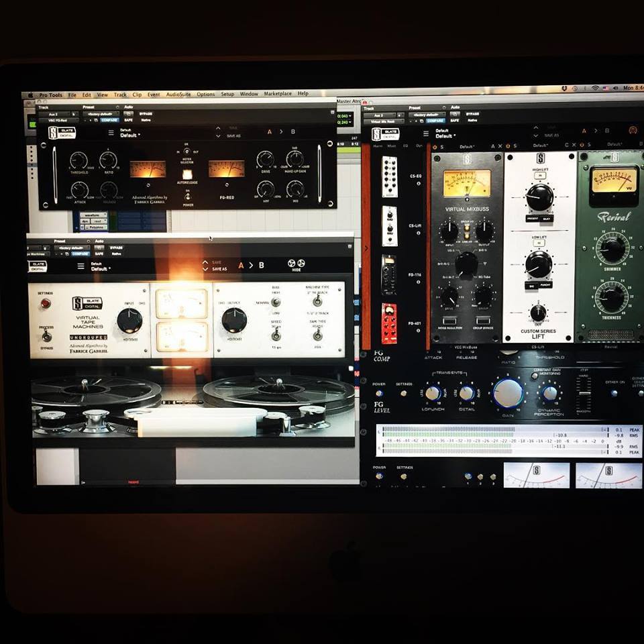Choose the red FG-401 module thumbnail

388,323
